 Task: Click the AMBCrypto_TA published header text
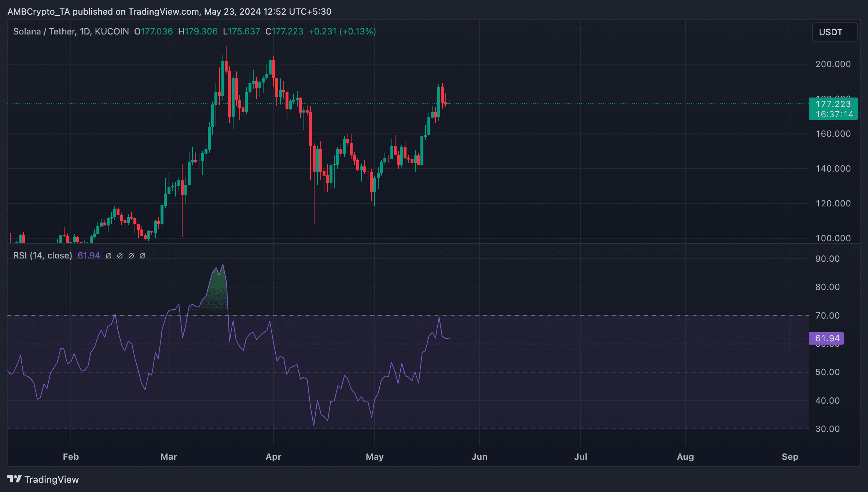[169, 12]
